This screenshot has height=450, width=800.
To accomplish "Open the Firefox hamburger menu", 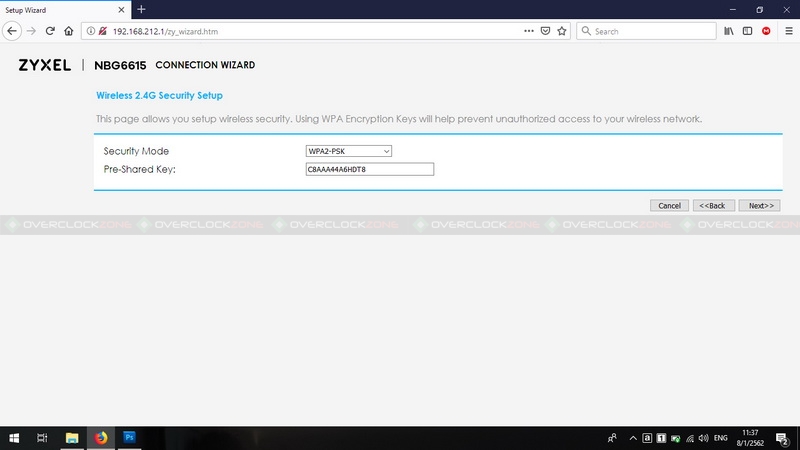I will [x=789, y=31].
